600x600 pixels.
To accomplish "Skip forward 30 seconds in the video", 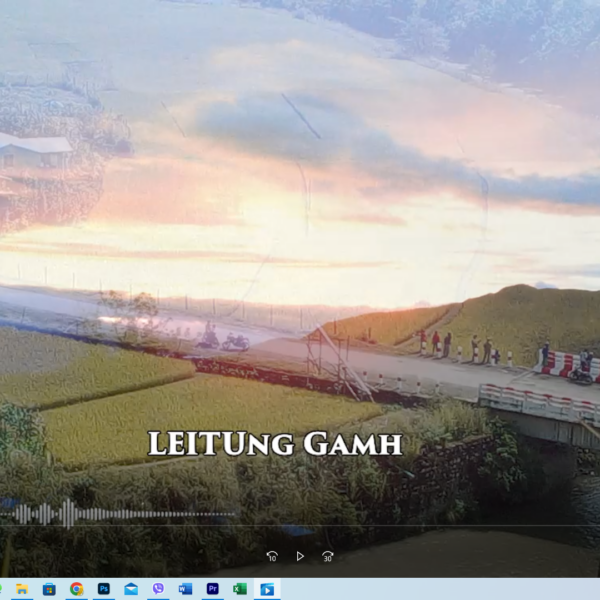I will coord(328,556).
